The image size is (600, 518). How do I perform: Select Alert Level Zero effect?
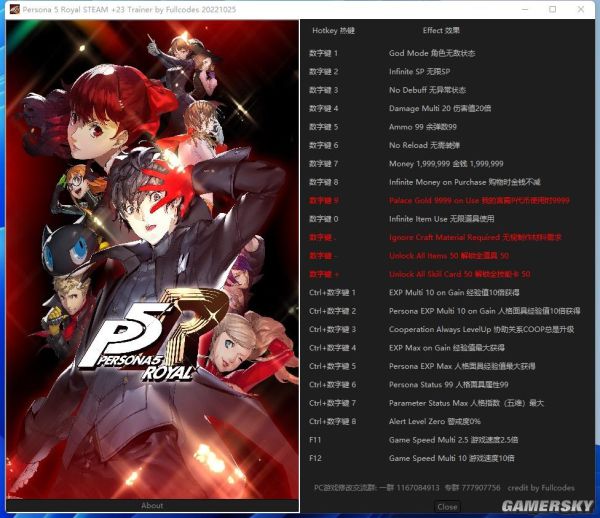pyautogui.click(x=435, y=422)
